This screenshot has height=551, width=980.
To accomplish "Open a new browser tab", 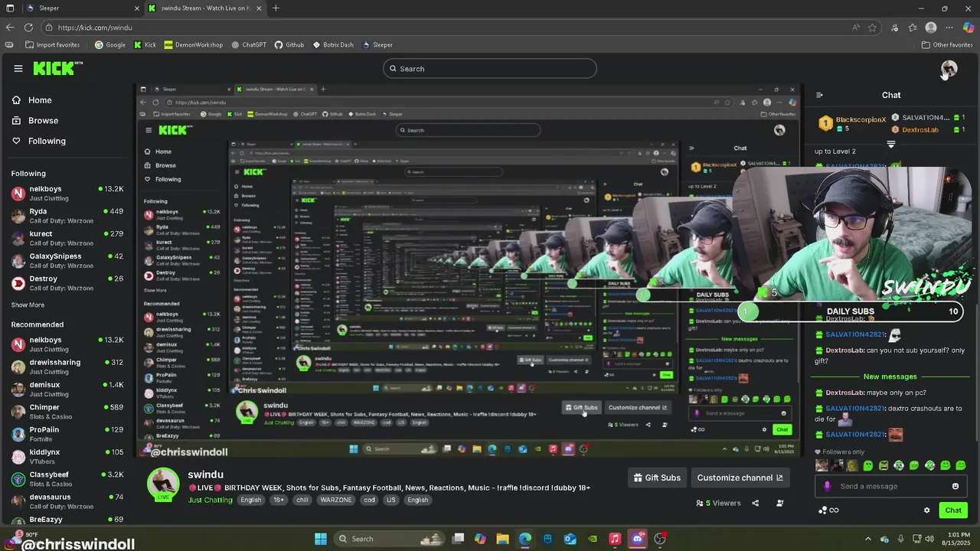I will pyautogui.click(x=276, y=8).
